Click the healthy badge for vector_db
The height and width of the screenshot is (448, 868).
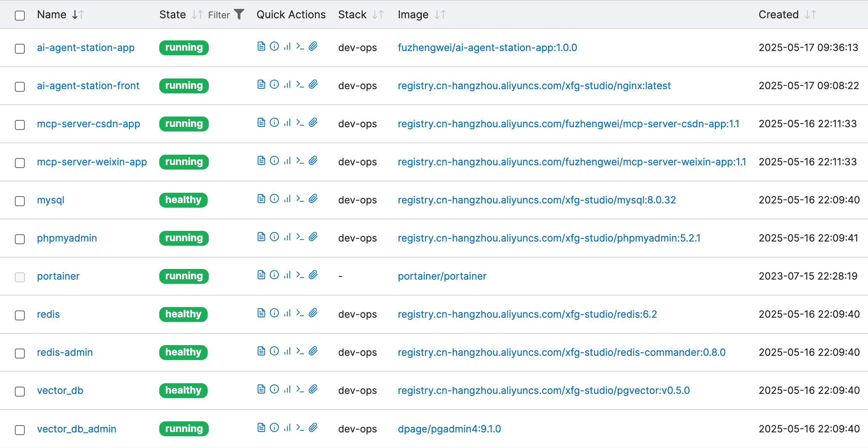pyautogui.click(x=183, y=390)
